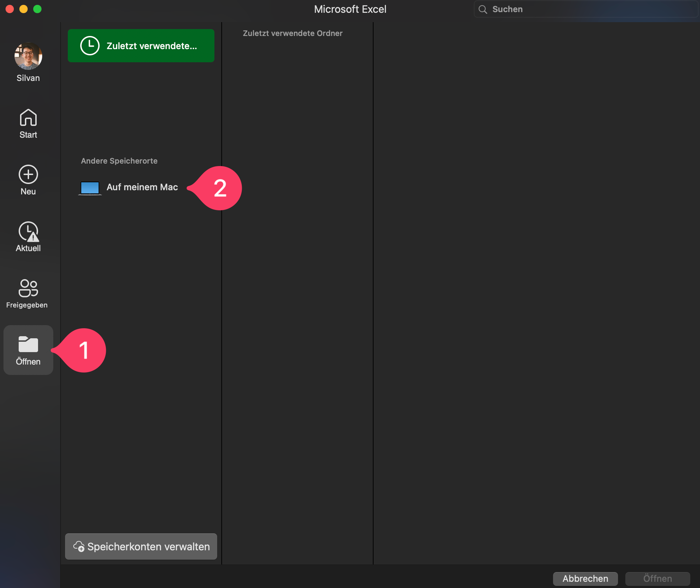
Task: Select the Öffnen folder icon in sidebar
Action: pos(28,344)
